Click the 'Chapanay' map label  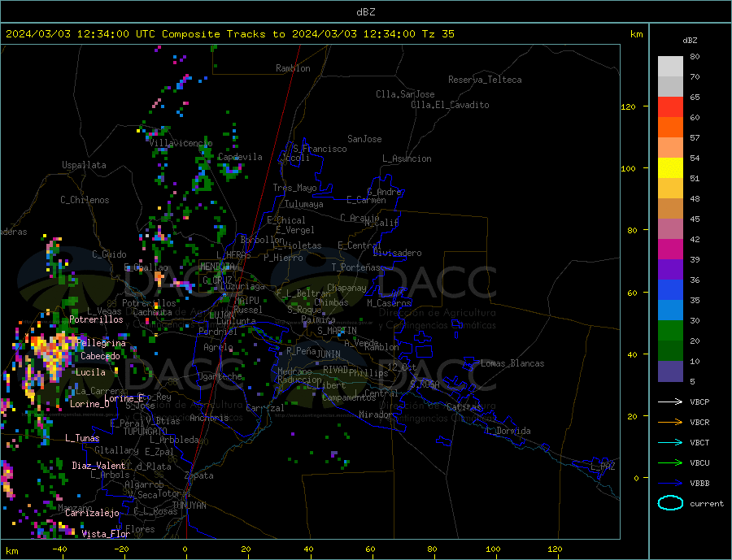[x=346, y=288]
